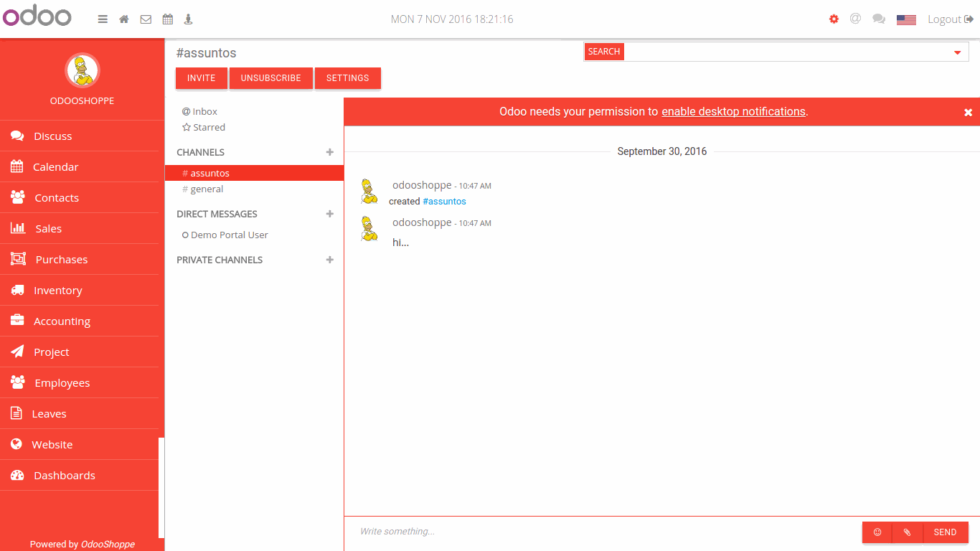This screenshot has width=980, height=551.
Task: Click the #assuntos channel title
Action: click(x=206, y=53)
